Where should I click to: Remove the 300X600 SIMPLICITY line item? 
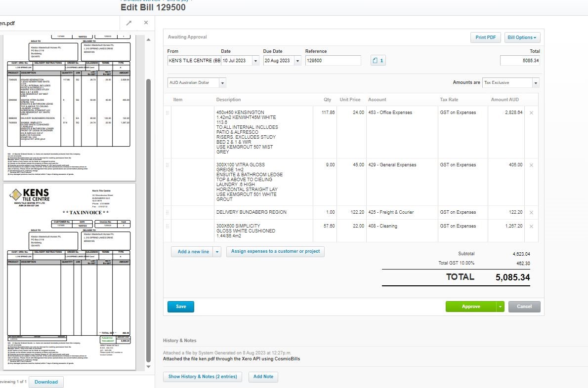click(x=531, y=226)
